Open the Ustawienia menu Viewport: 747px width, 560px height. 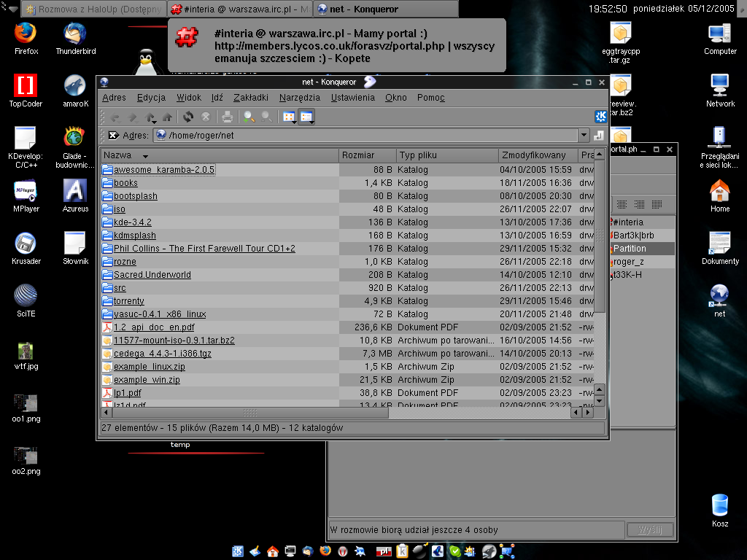click(x=352, y=98)
